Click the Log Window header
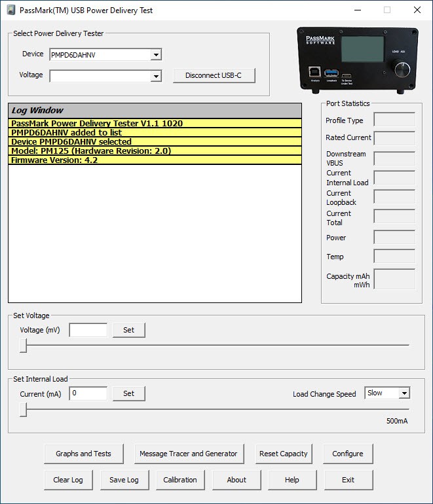 pyautogui.click(x=155, y=111)
